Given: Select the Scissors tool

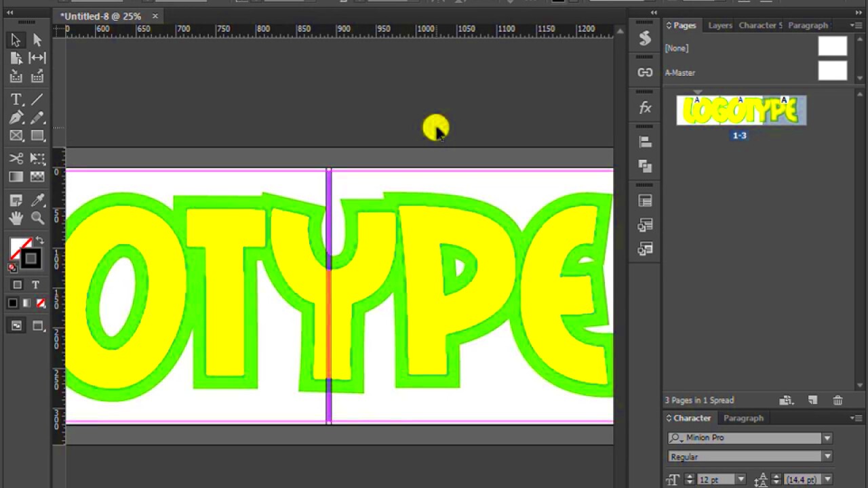Looking at the screenshot, I should point(16,159).
